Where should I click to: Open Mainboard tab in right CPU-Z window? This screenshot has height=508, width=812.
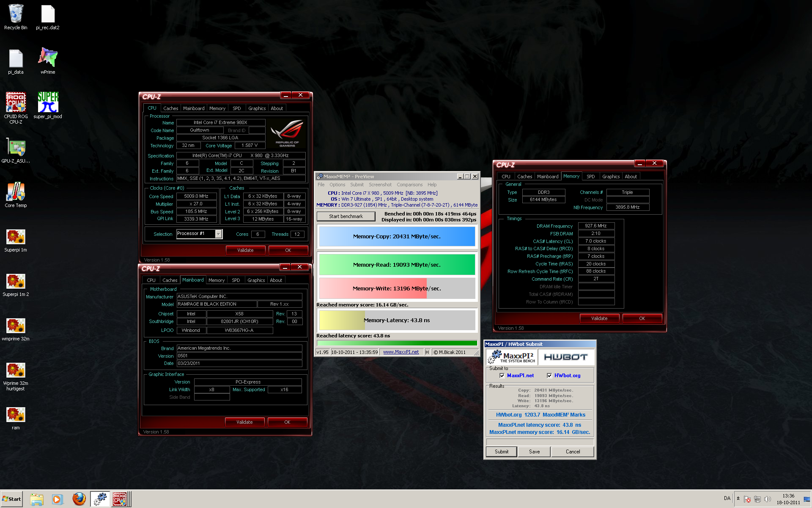(548, 177)
